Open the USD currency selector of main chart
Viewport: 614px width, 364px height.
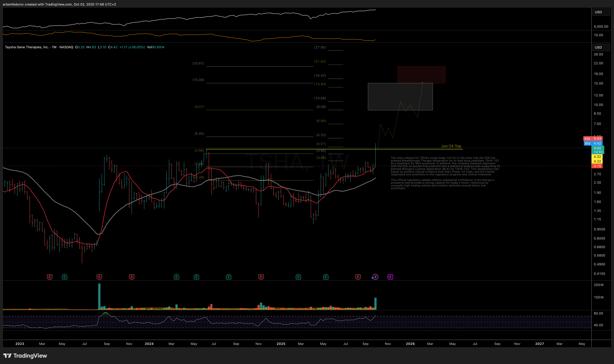coord(601,47)
